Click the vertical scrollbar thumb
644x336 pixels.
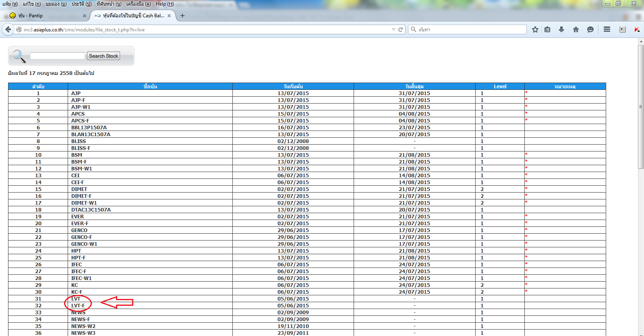pos(641,107)
